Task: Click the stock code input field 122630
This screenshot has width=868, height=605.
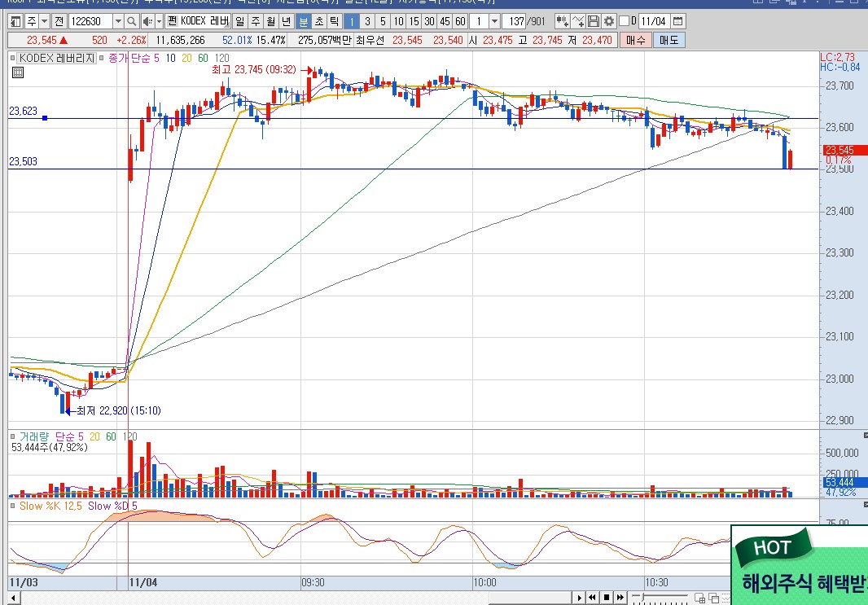Action: 90,22
